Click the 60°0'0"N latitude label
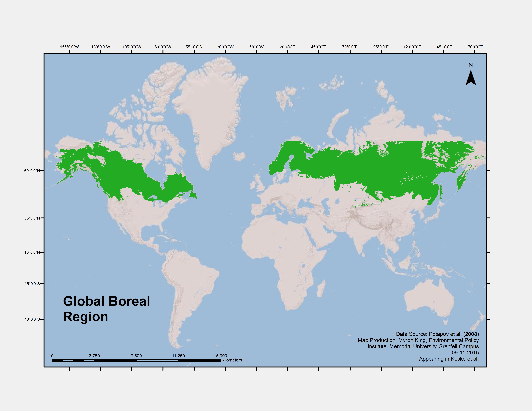 32,171
